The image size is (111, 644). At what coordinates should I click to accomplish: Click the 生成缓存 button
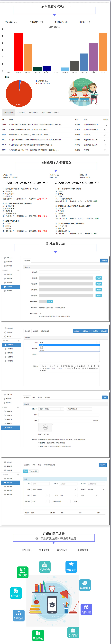[77, 331]
